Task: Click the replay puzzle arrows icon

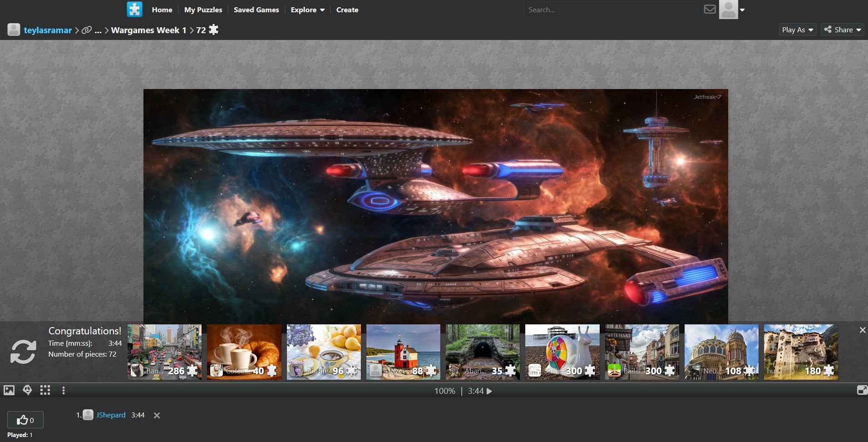Action: [23, 352]
